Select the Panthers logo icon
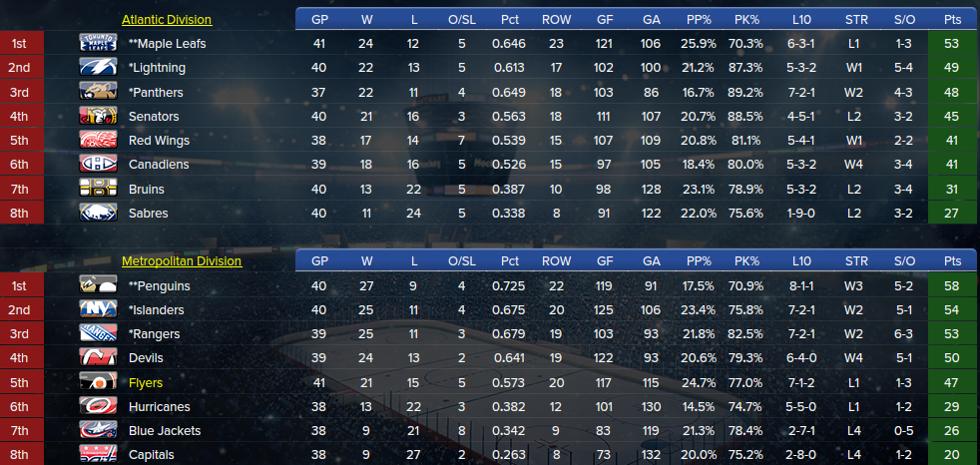Viewport: 980px width, 465px height. [x=98, y=92]
